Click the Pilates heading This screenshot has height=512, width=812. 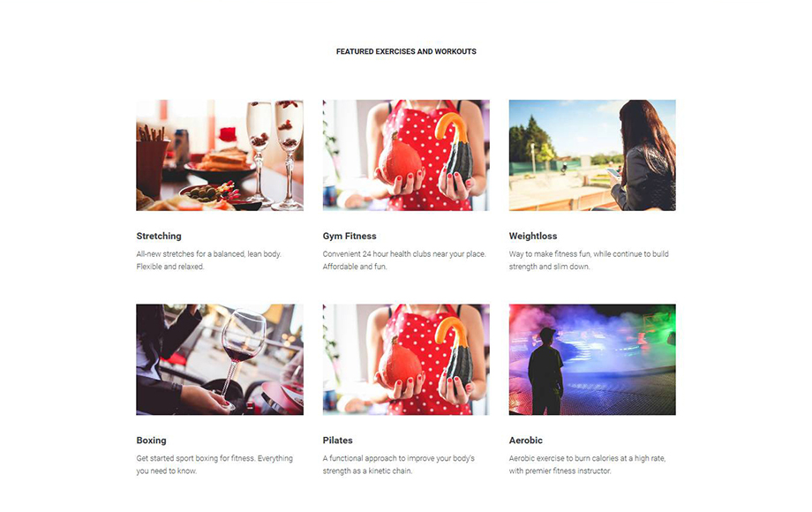pos(338,440)
